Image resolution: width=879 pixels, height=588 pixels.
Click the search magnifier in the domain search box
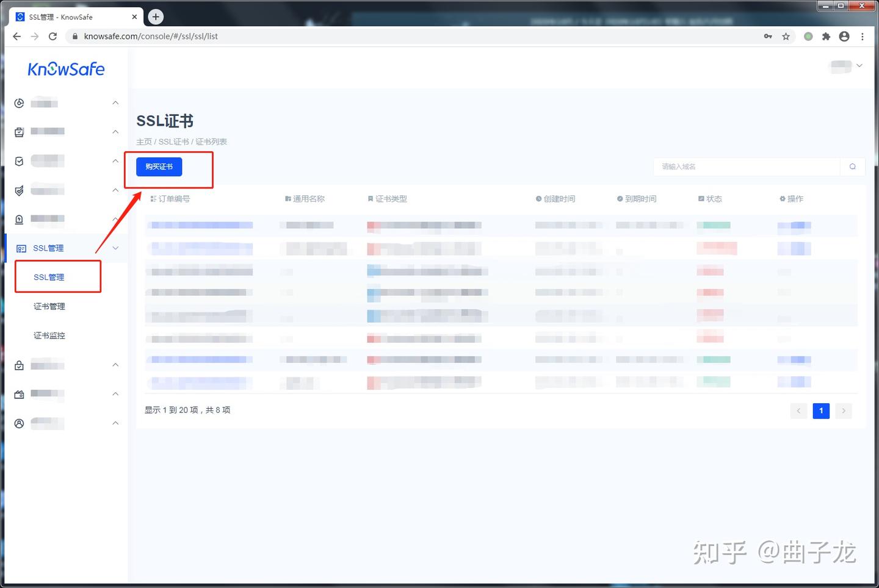[852, 167]
